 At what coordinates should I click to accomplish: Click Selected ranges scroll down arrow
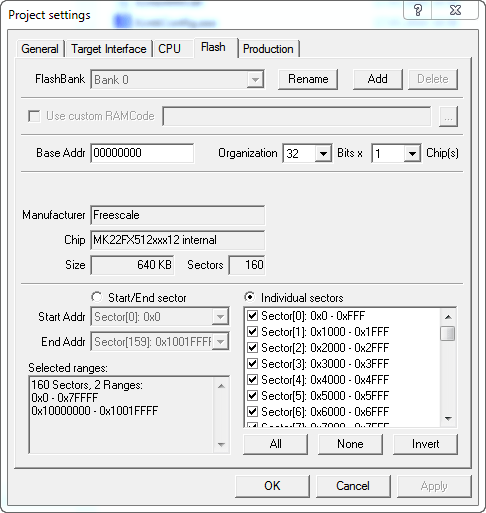[221, 444]
